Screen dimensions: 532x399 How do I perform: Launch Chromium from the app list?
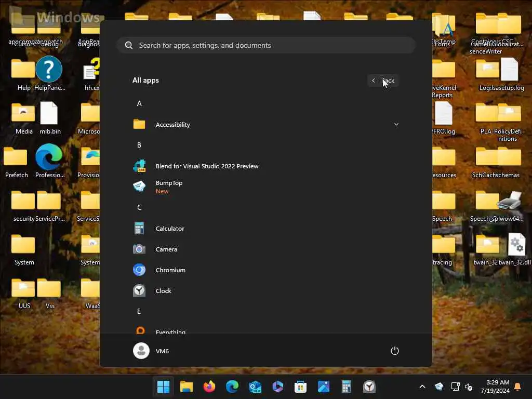click(265, 270)
